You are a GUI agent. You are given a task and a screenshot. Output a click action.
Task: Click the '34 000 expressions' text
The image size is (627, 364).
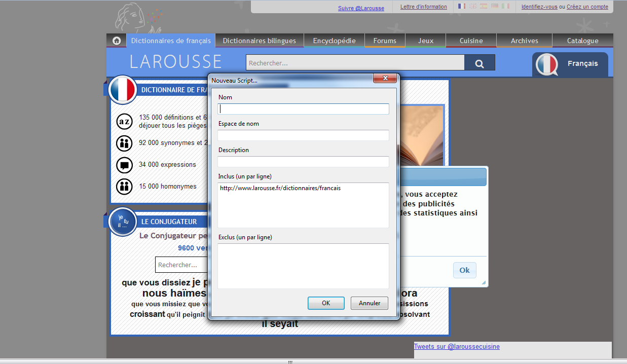167,165
